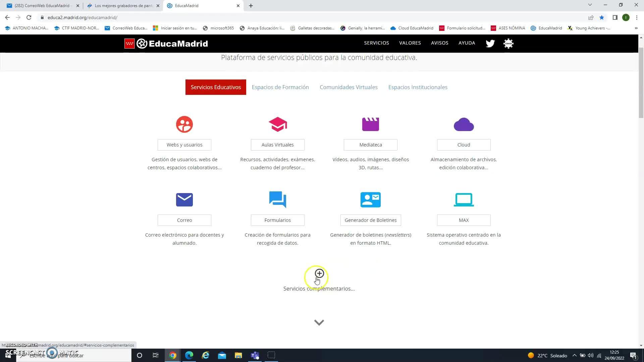Open the SERVICIOS menu in header

pos(376,43)
